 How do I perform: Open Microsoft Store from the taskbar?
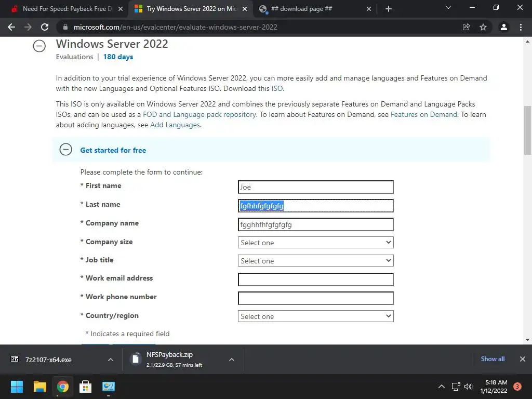click(x=86, y=387)
